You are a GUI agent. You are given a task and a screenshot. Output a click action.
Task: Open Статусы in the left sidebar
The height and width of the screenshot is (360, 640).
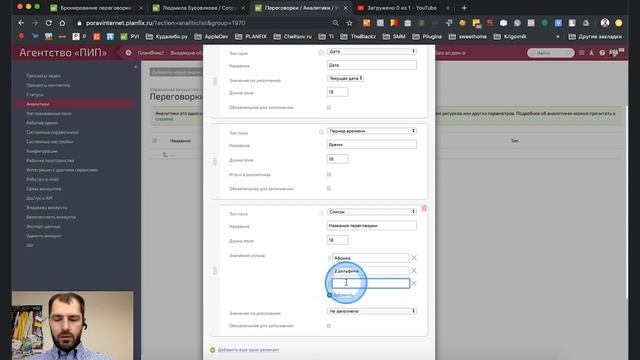point(35,95)
